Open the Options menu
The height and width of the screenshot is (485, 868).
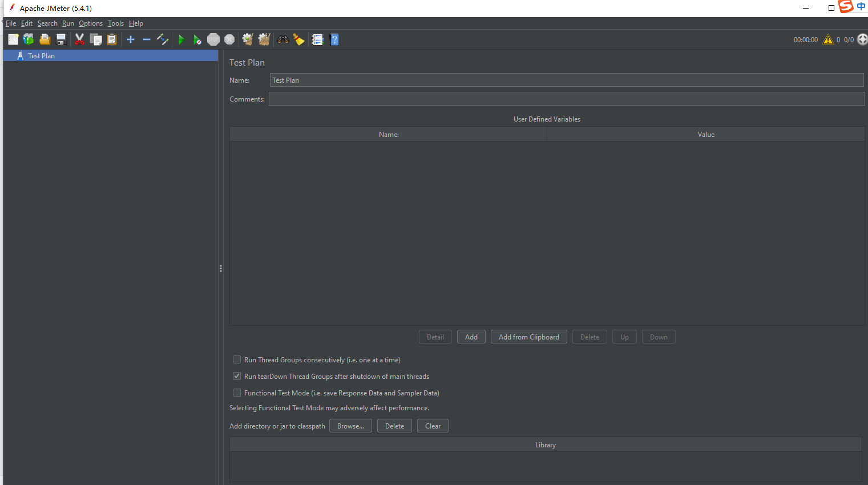click(91, 23)
